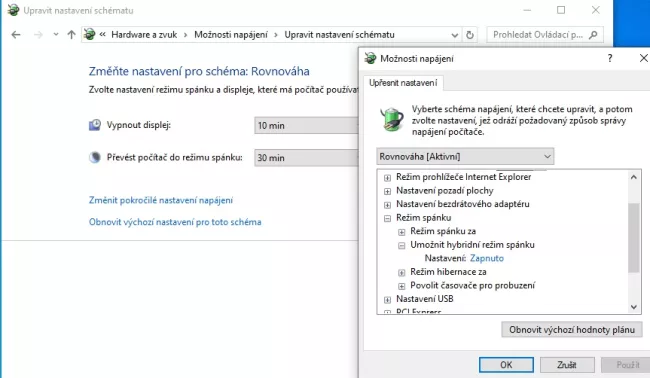Open the 'Možnosti napájení' breadcrumb
The height and width of the screenshot is (378, 650).
[x=231, y=35]
